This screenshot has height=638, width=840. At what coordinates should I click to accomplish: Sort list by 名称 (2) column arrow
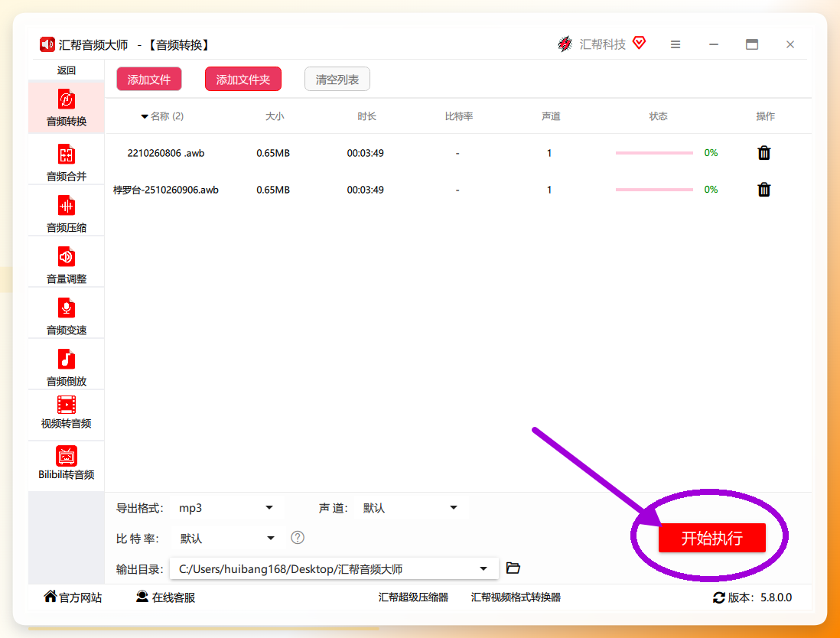pyautogui.click(x=144, y=116)
